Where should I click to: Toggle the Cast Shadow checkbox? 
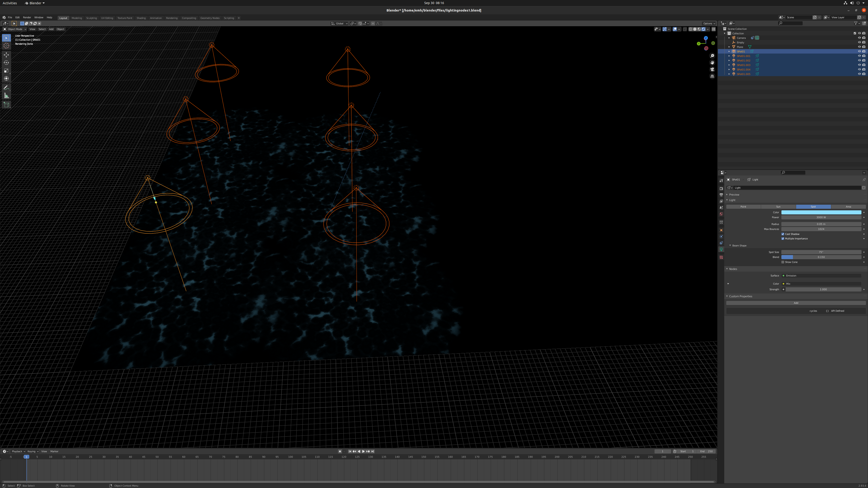coord(783,234)
